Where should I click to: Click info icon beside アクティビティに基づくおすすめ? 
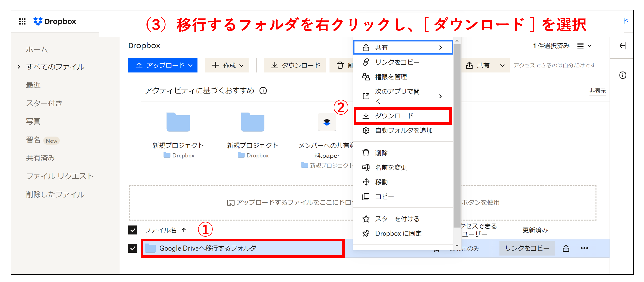[263, 91]
